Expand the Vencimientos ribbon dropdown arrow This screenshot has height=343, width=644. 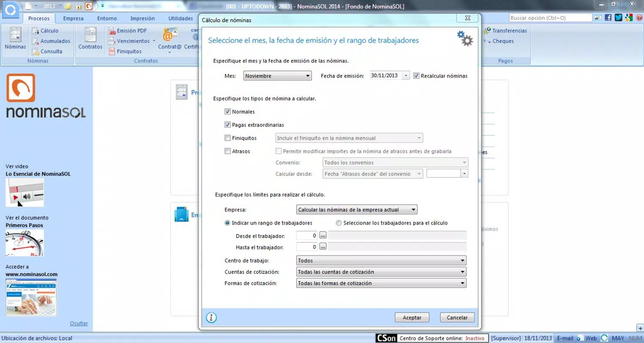[154, 41]
